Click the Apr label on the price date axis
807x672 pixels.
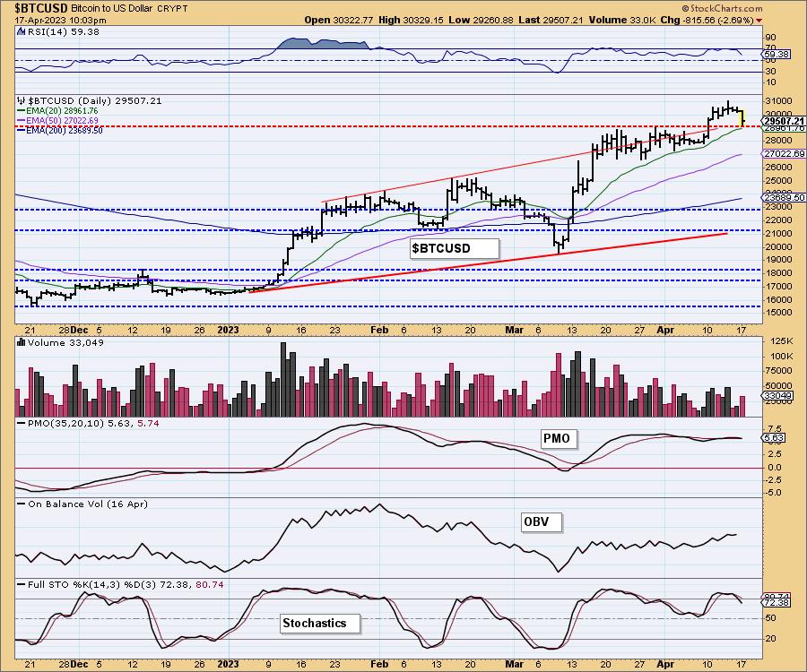click(x=665, y=330)
